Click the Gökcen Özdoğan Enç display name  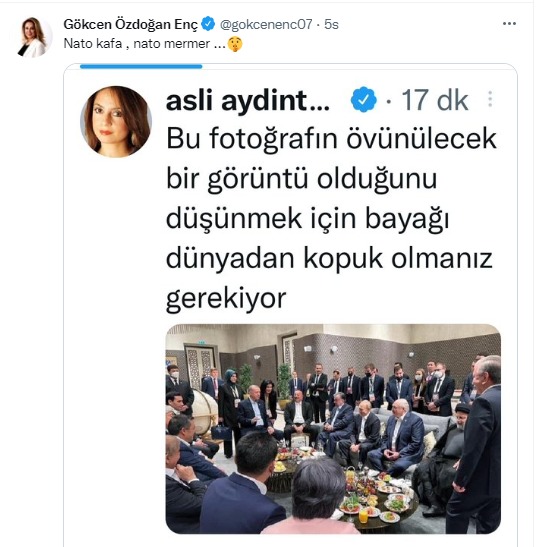click(x=131, y=24)
